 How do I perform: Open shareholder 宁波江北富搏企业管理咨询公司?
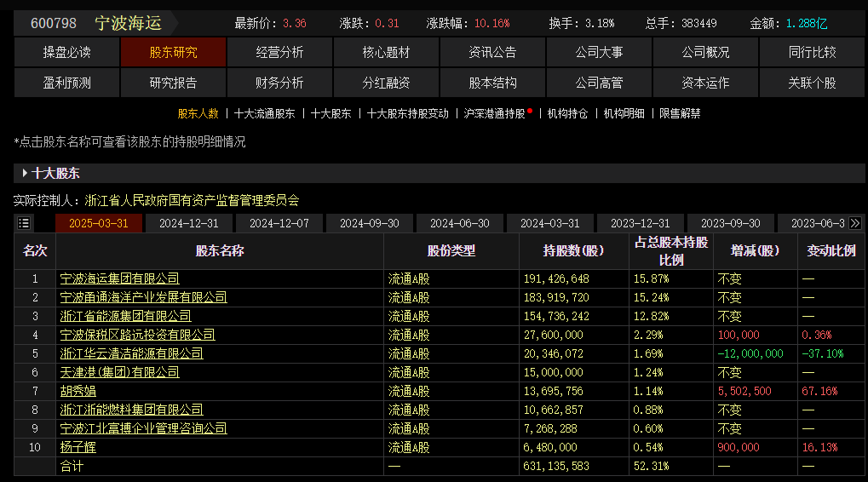point(143,429)
